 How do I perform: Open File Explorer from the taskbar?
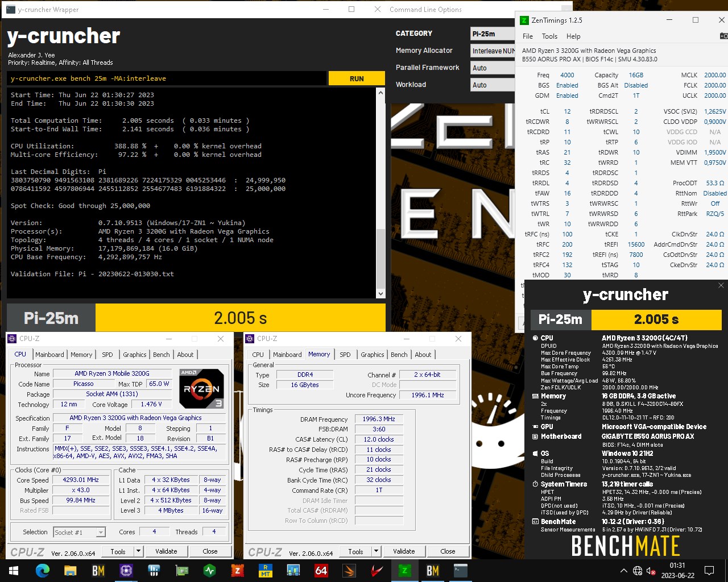70,570
